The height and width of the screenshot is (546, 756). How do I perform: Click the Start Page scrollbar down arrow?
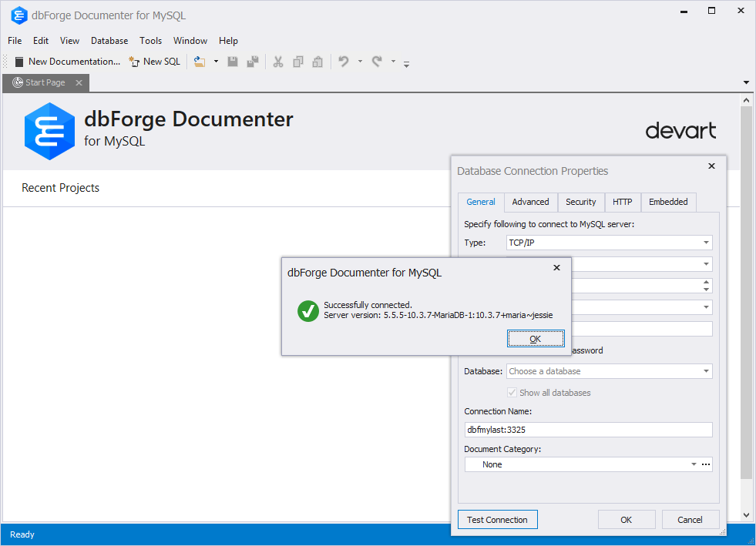pyautogui.click(x=746, y=514)
